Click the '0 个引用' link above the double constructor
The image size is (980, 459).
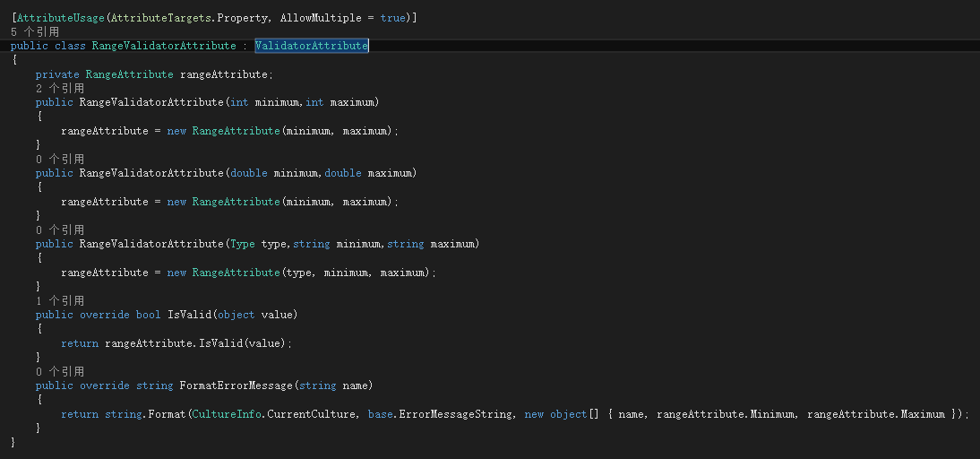[x=60, y=160]
